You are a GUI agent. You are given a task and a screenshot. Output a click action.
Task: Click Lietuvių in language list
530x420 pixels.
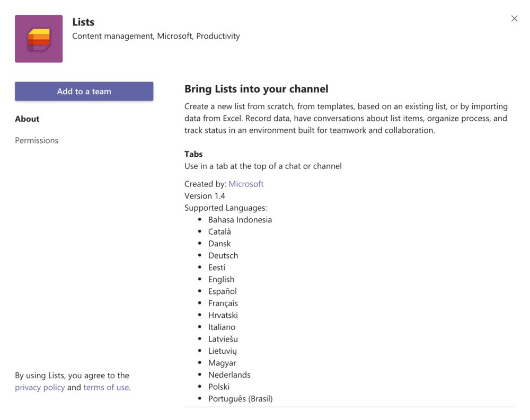[x=223, y=351]
